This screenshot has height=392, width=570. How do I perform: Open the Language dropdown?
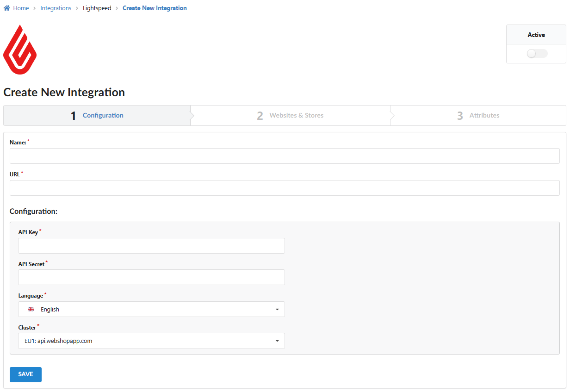tap(151, 309)
